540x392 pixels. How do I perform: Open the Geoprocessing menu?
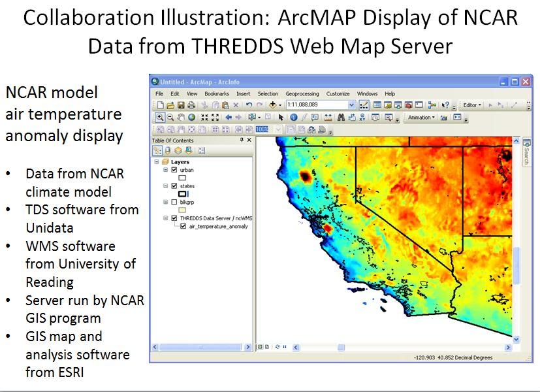(301, 93)
